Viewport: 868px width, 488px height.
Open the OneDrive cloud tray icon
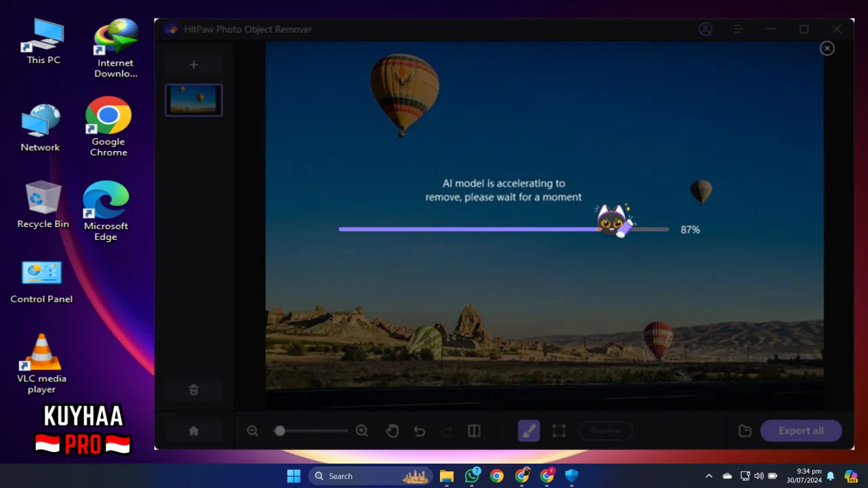(x=728, y=476)
